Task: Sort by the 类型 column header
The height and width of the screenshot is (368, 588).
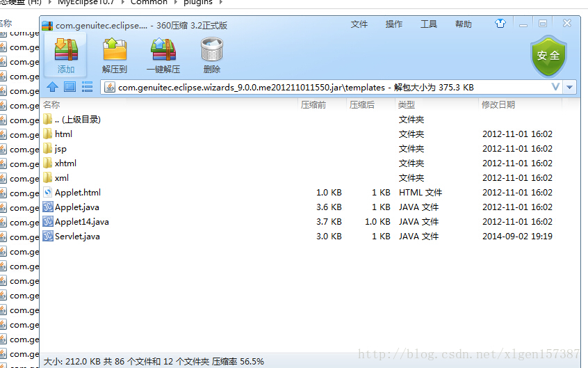Action: coord(436,105)
